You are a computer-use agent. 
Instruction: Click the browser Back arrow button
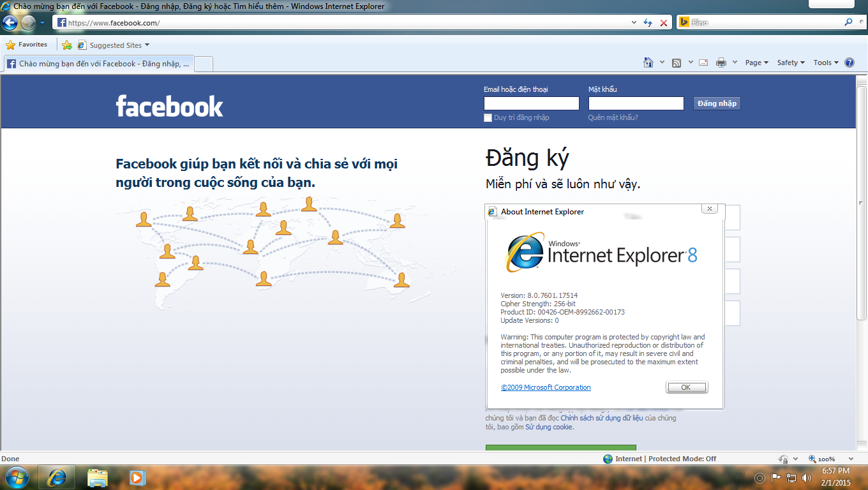[x=10, y=23]
